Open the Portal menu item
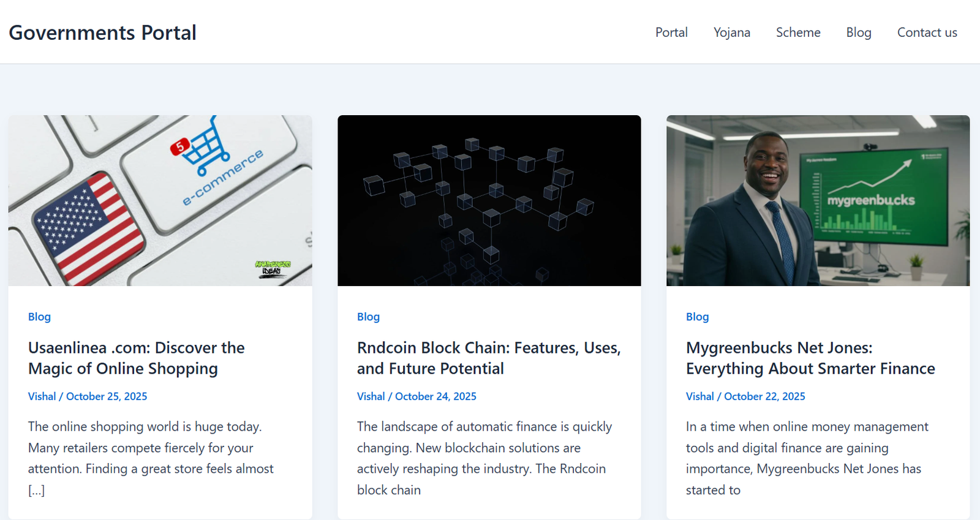This screenshot has width=980, height=520. [x=671, y=32]
